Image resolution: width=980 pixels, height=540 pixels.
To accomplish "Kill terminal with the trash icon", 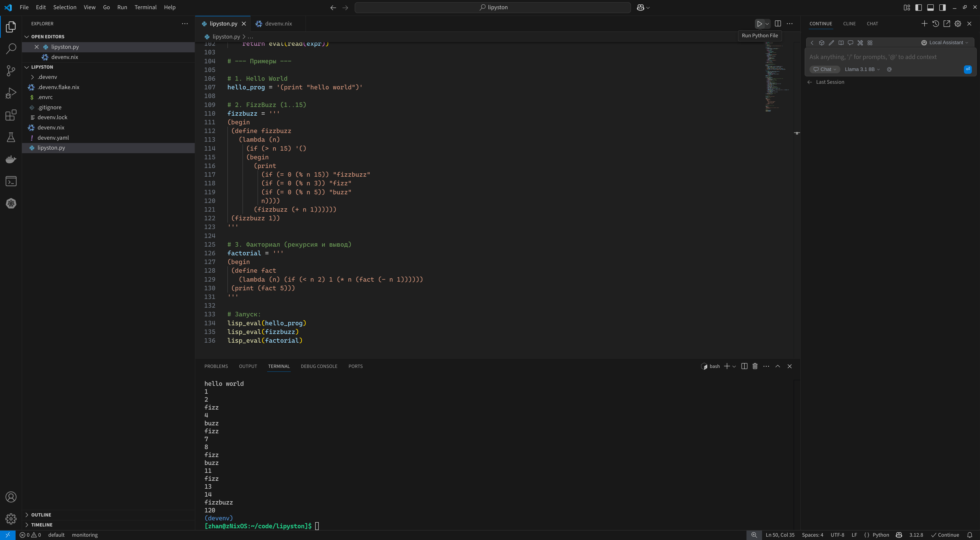I will [755, 366].
